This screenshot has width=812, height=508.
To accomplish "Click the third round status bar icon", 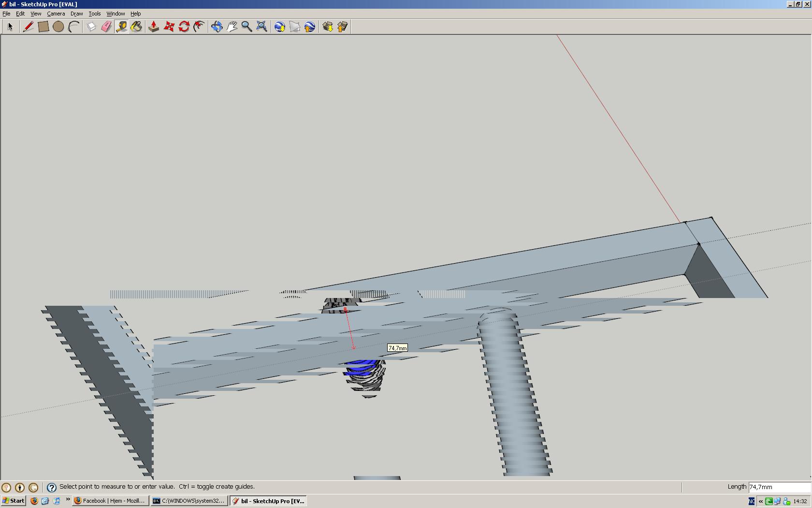I will pyautogui.click(x=33, y=488).
